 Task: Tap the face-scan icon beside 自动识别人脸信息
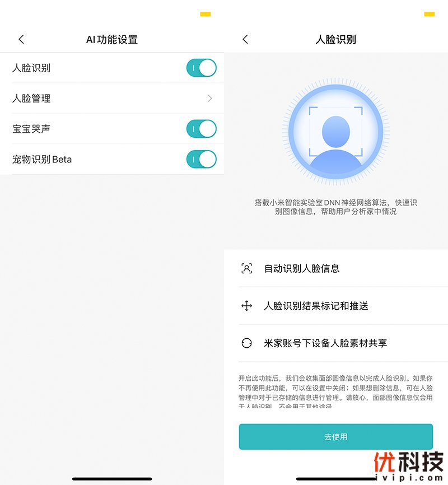[246, 268]
